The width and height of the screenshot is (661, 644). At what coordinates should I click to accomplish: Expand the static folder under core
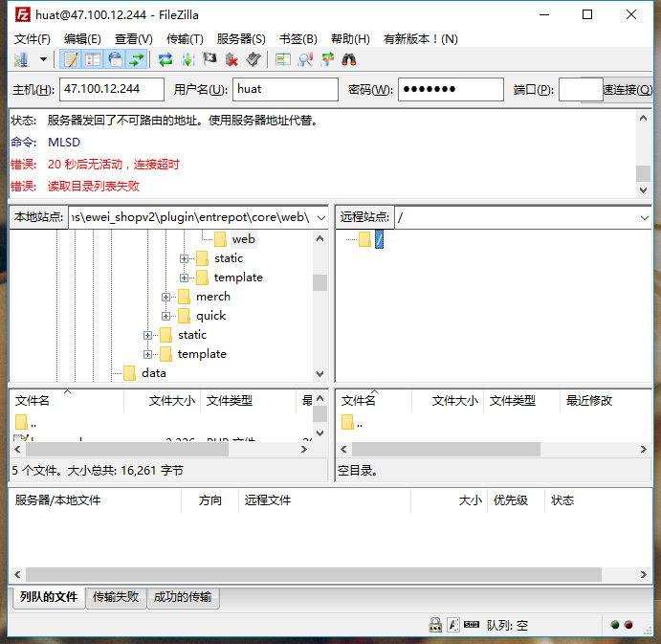[184, 258]
